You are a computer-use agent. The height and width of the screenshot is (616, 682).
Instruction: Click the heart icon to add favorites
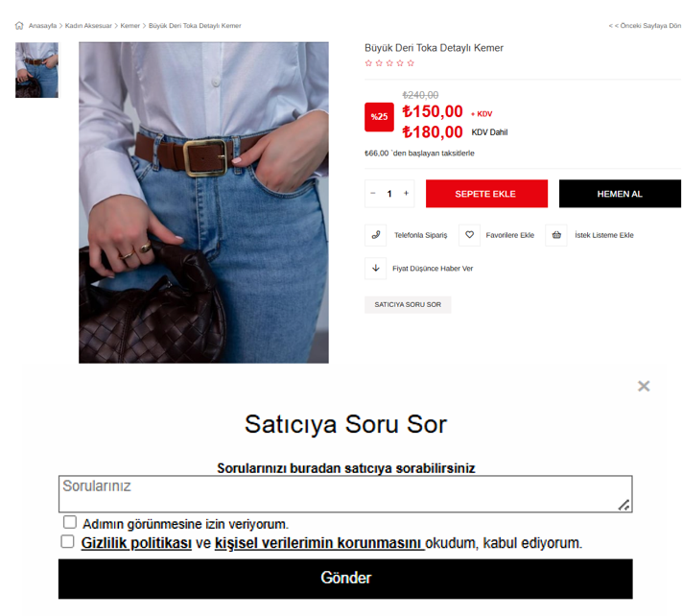tap(469, 235)
